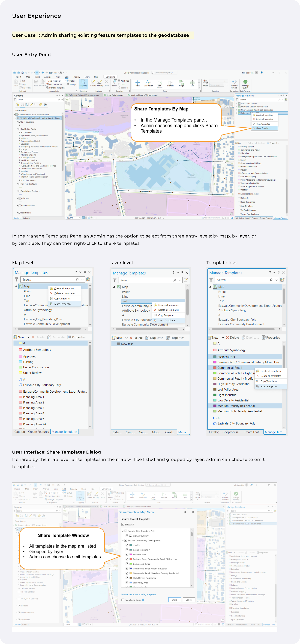Viewport: 300px width, 644px height.
Task: Open Properties in the Map level panel toolbar
Action: click(77, 337)
